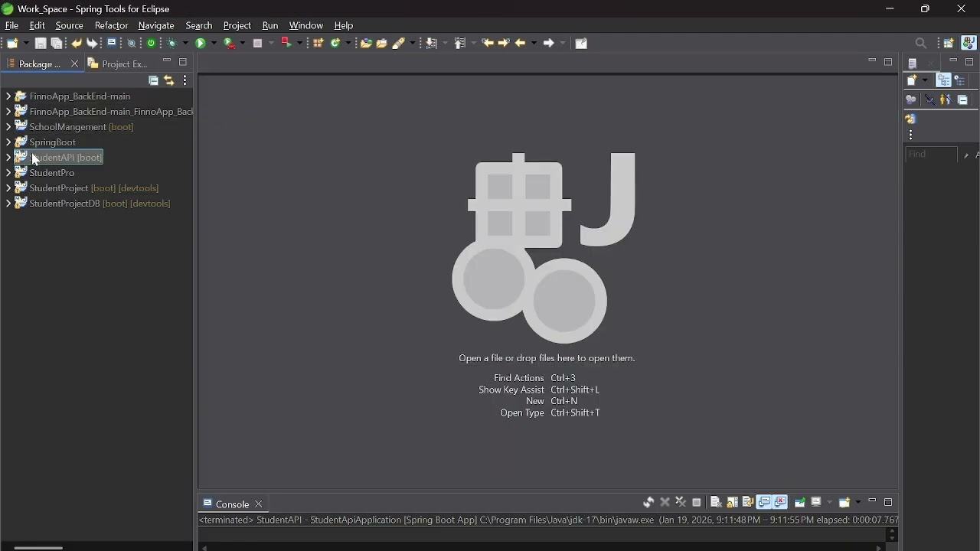The height and width of the screenshot is (551, 980).
Task: Click the Save All toolbar icon
Action: [57, 44]
